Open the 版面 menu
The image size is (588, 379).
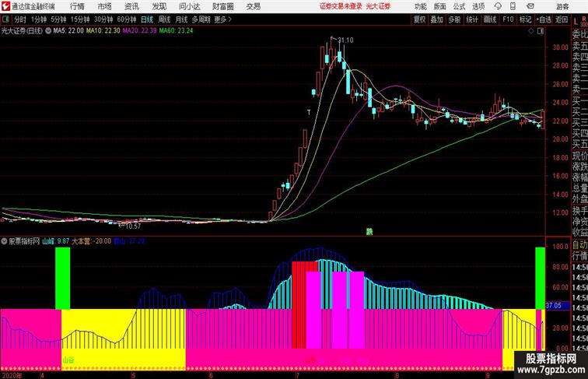pyautogui.click(x=440, y=6)
